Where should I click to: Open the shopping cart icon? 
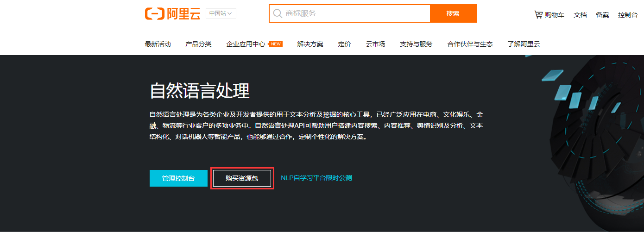(538, 14)
